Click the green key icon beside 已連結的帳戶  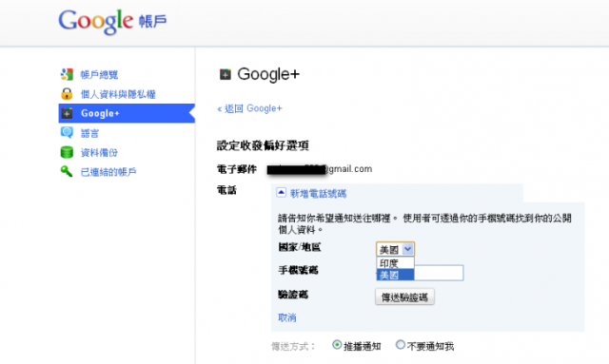(x=67, y=171)
